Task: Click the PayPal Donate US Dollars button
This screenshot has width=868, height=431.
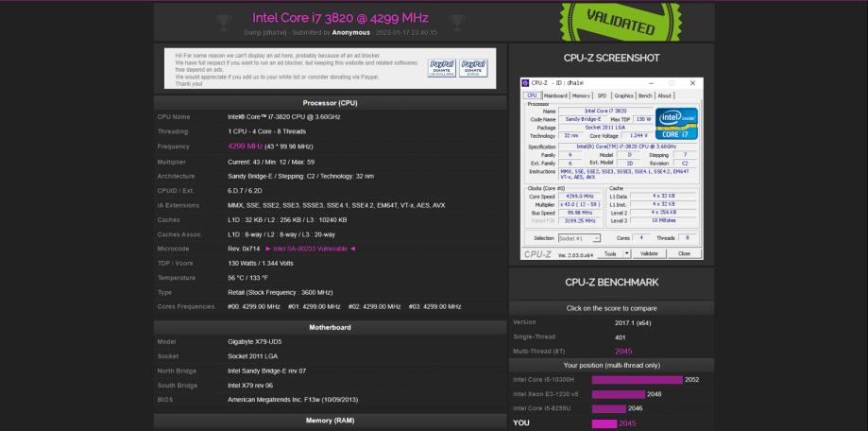Action: click(442, 68)
